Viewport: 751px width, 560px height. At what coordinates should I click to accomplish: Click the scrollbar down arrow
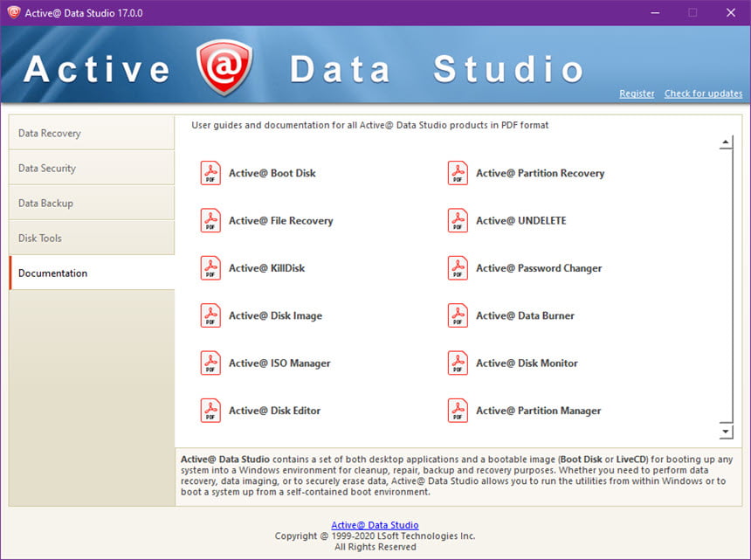coord(726,432)
